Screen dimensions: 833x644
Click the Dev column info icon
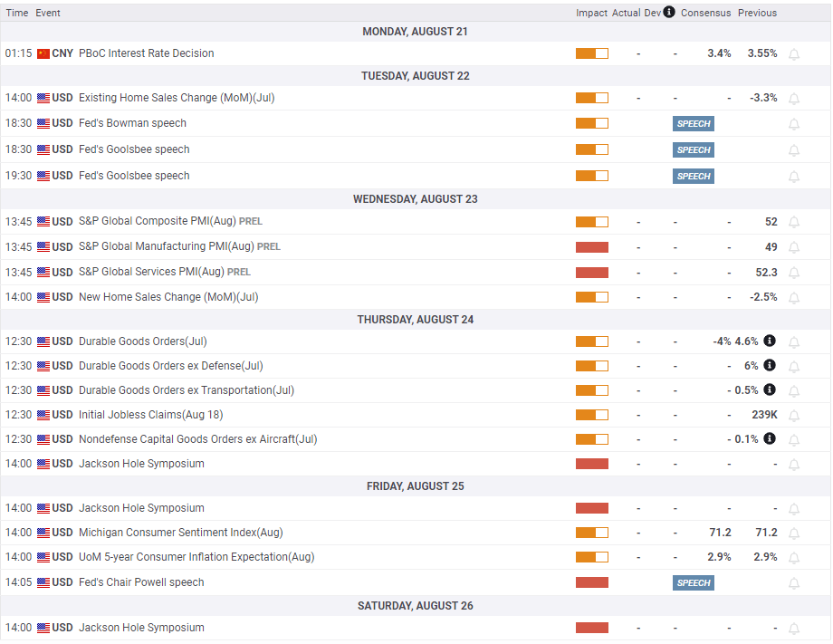669,12
